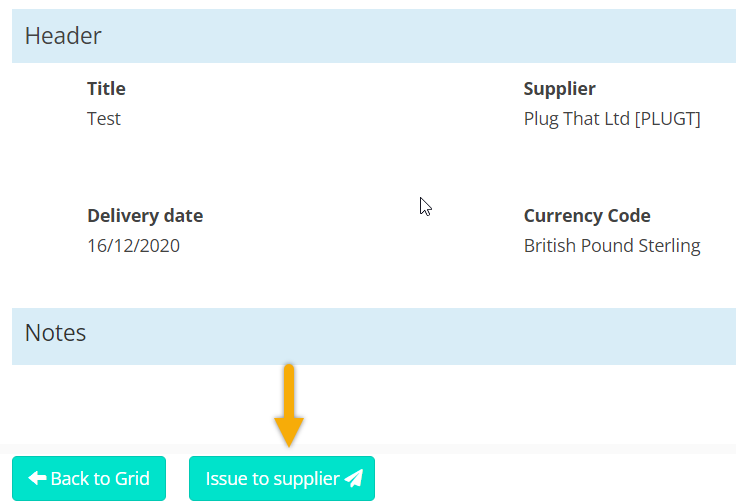Image resolution: width=736 pixels, height=502 pixels.
Task: Click the [PLUGT] supplier code
Action: [667, 119]
